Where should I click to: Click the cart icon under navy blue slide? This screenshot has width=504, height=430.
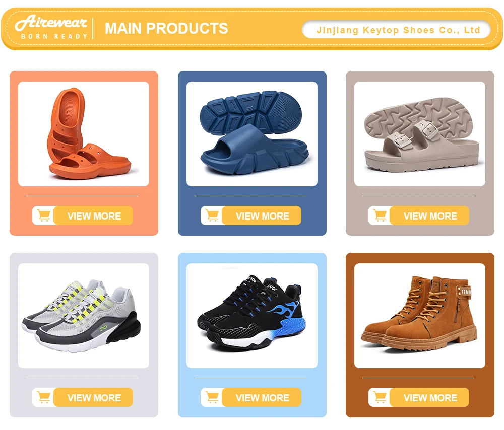(x=212, y=216)
